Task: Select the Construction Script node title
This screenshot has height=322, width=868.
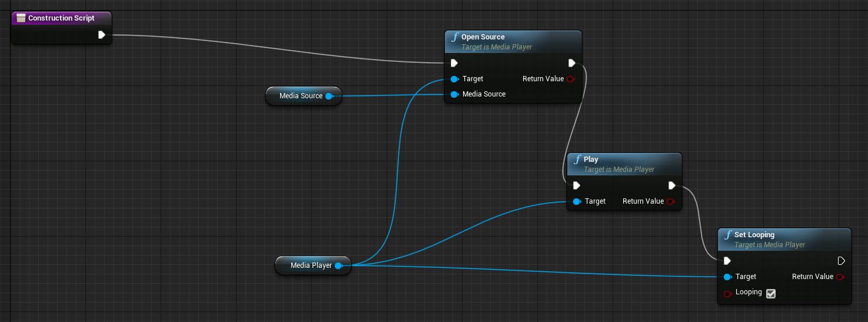Action: point(61,18)
